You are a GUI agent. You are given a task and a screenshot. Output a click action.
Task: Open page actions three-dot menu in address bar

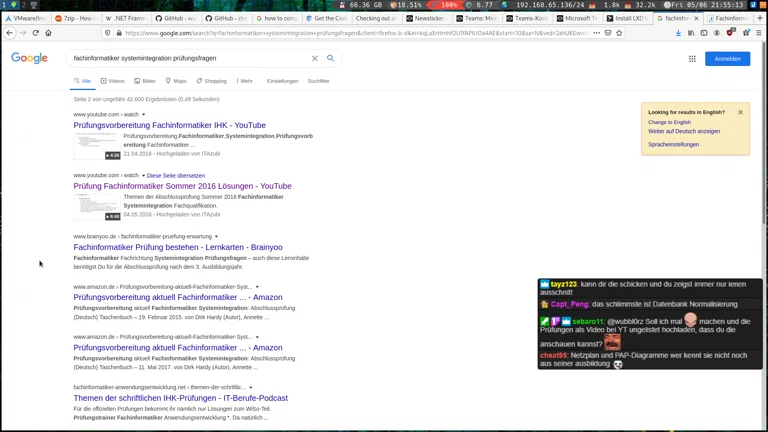[597, 33]
